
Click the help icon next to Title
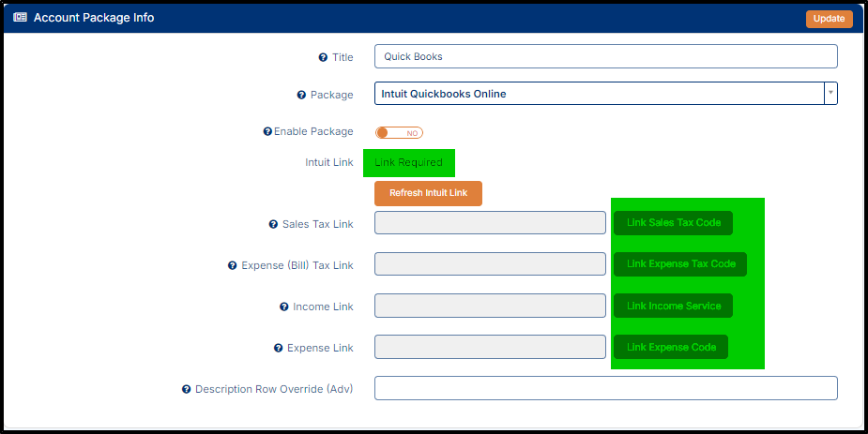click(324, 57)
